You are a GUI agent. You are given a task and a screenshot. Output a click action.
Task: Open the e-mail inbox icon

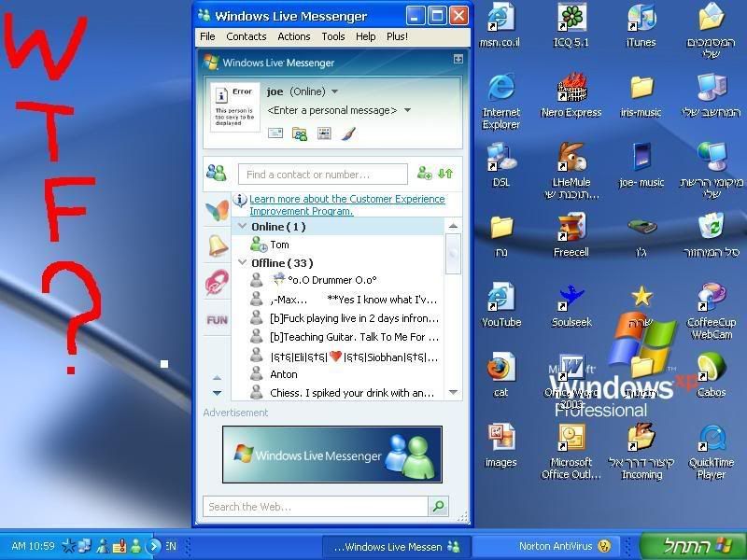point(275,133)
